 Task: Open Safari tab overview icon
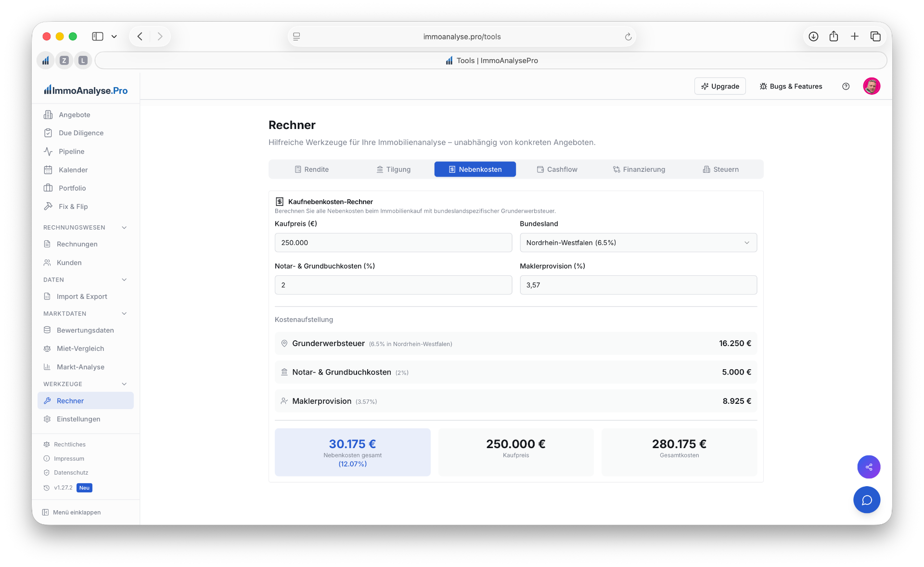875,37
